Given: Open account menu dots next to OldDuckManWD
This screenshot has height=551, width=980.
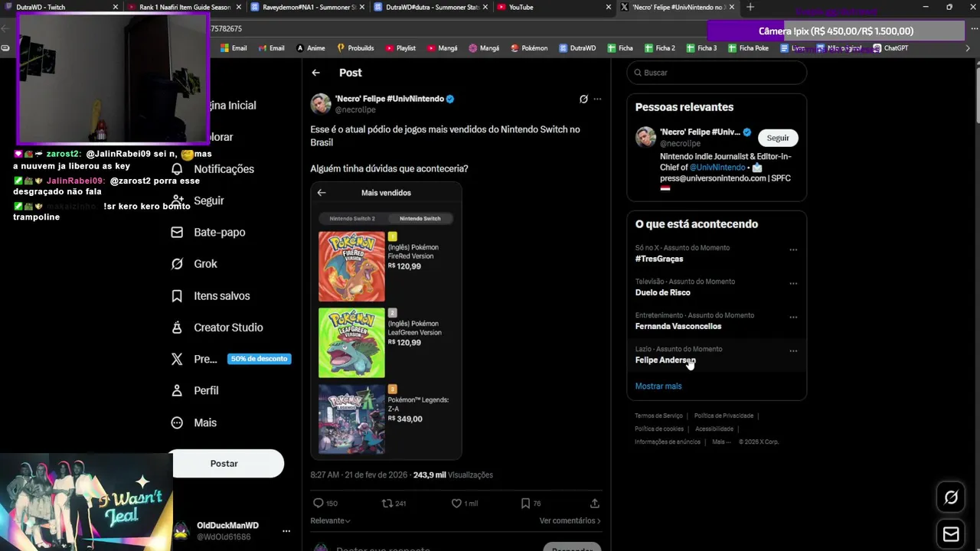Looking at the screenshot, I should click(x=286, y=531).
